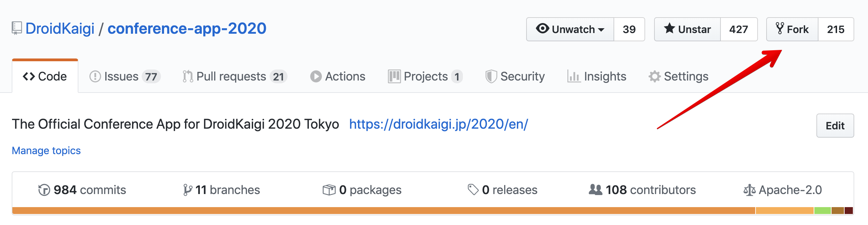
Task: Open the Insights tab
Action: point(597,76)
